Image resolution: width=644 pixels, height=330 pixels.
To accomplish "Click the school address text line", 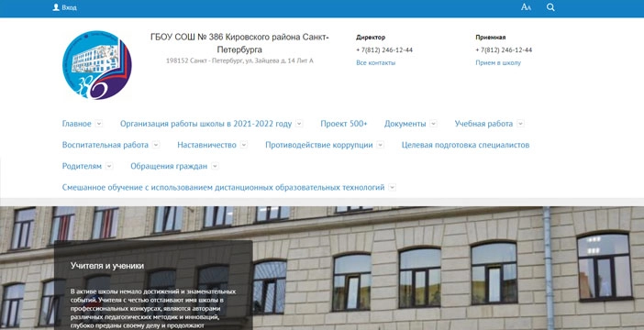I will tap(239, 60).
